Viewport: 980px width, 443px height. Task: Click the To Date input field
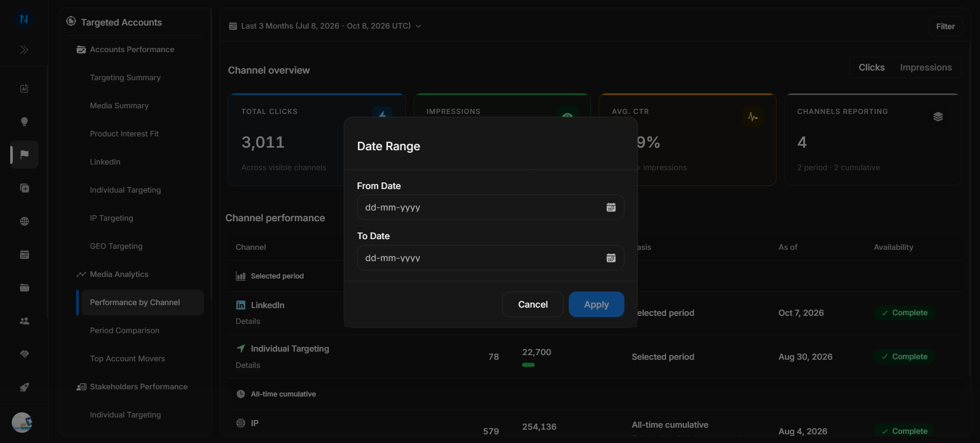[x=490, y=258]
